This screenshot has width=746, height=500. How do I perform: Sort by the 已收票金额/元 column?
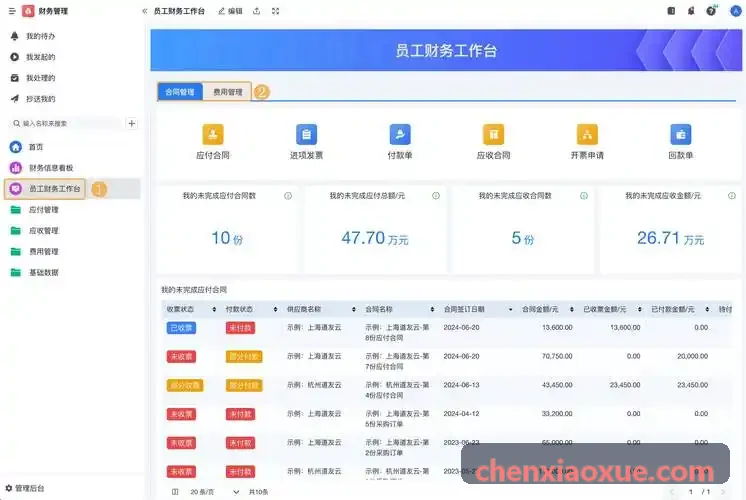point(639,309)
